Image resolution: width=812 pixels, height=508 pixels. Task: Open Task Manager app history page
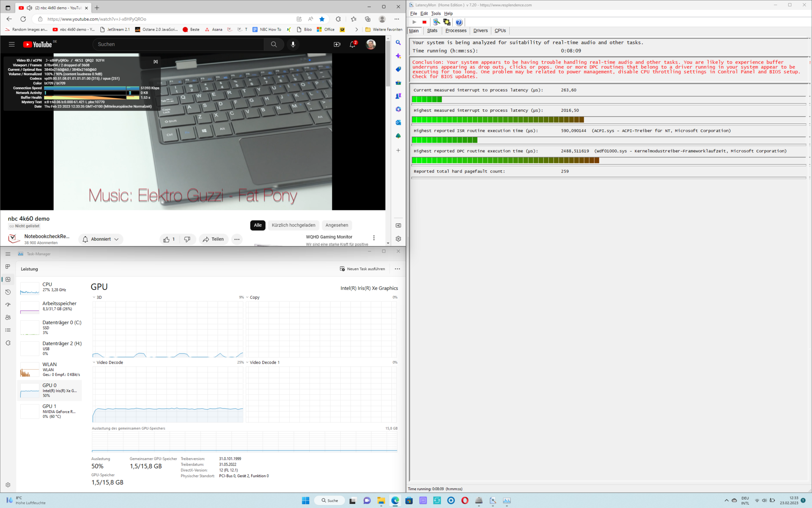pyautogui.click(x=8, y=292)
